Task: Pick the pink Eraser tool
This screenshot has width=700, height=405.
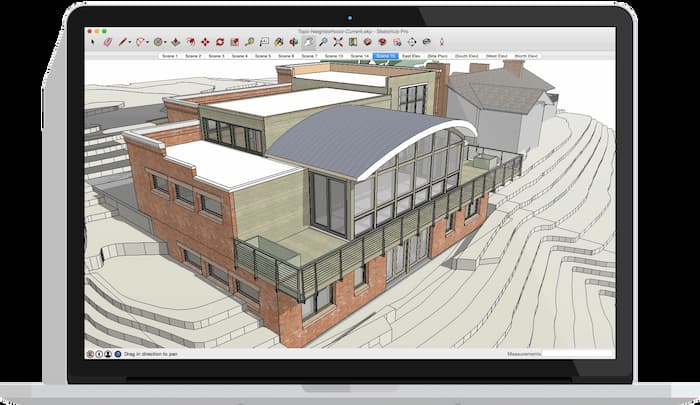Action: (x=108, y=42)
